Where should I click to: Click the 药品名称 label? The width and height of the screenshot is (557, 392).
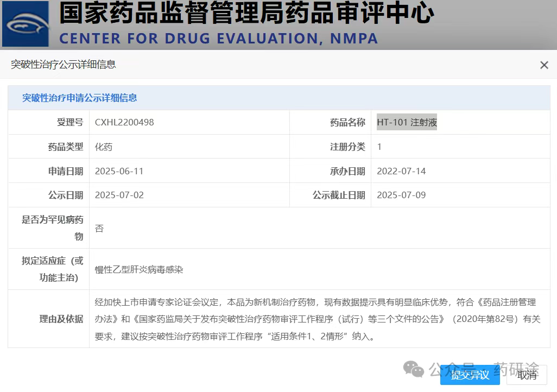pos(347,122)
